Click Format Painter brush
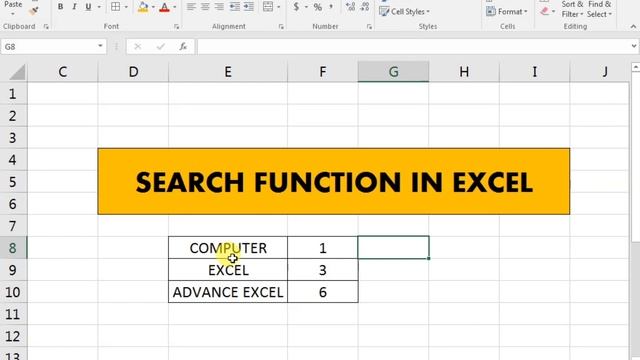The width and height of the screenshot is (640, 360). [34, 10]
